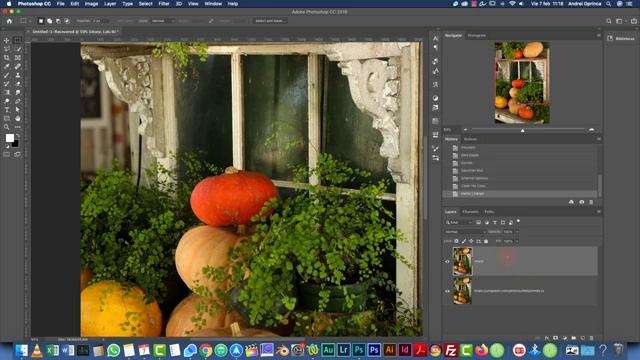Select the Clone Stamp tool
Image resolution: width=640 pixels, height=360 pixels.
(18, 75)
